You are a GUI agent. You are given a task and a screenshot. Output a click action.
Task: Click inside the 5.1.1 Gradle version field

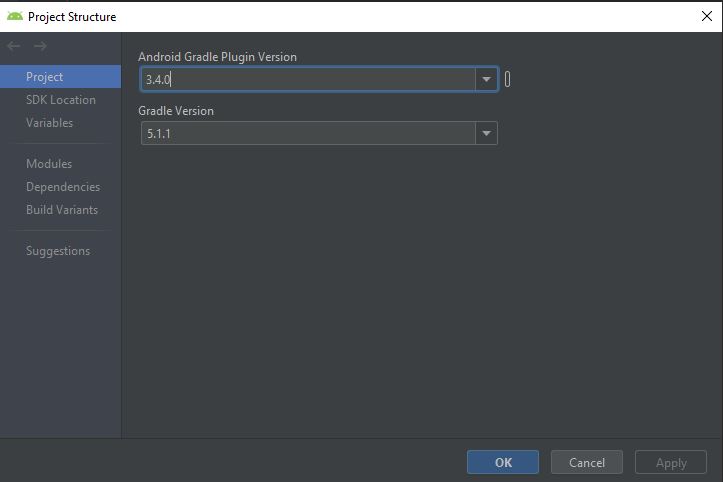tap(308, 133)
